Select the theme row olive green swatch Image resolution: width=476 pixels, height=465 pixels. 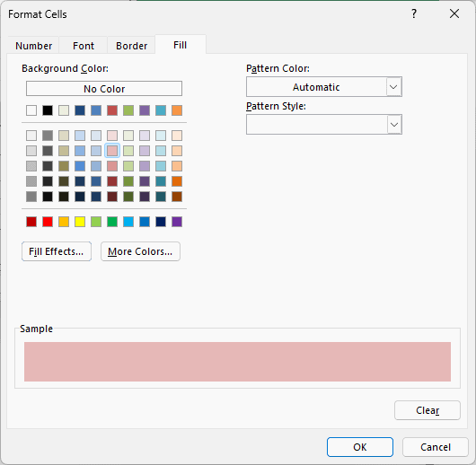(x=128, y=110)
